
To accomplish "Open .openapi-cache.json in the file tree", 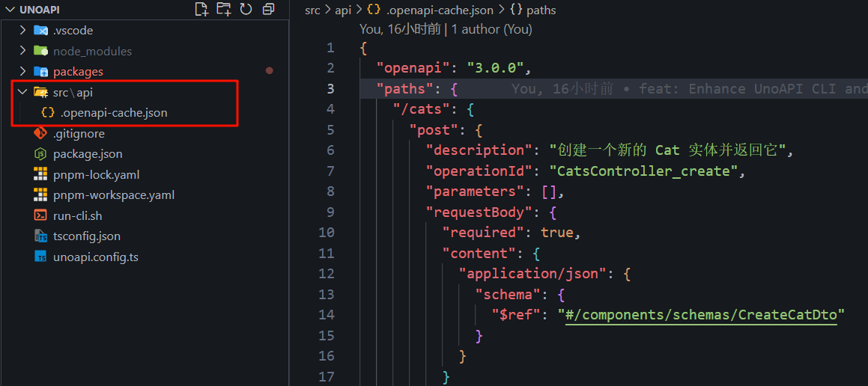I will click(113, 113).
